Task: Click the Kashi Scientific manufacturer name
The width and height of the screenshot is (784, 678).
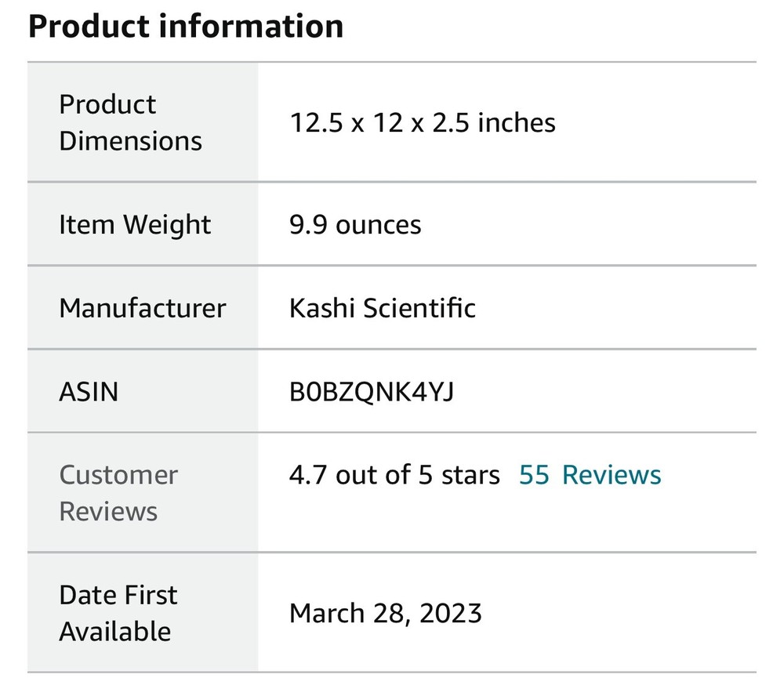Action: (x=383, y=308)
